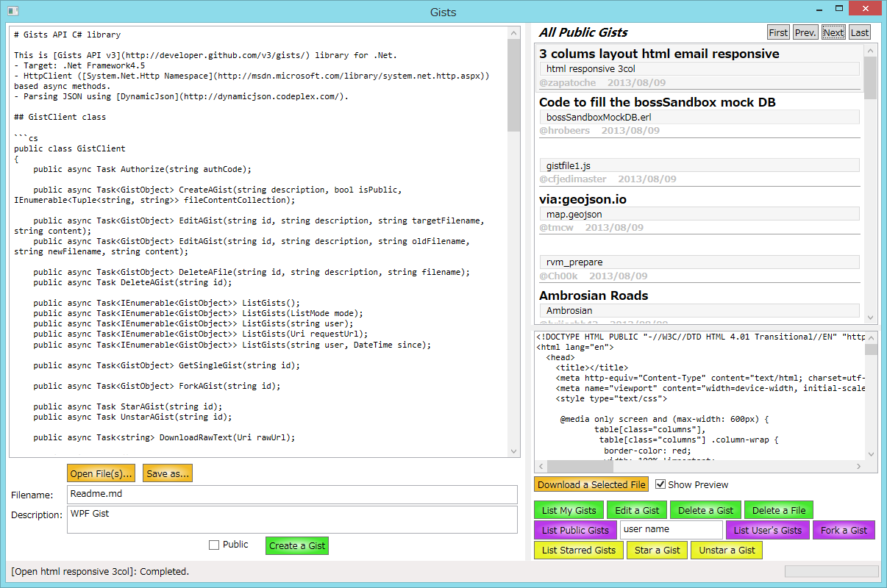Click preview horizontal scrollbar right arrow
The image size is (887, 588).
pyautogui.click(x=858, y=466)
